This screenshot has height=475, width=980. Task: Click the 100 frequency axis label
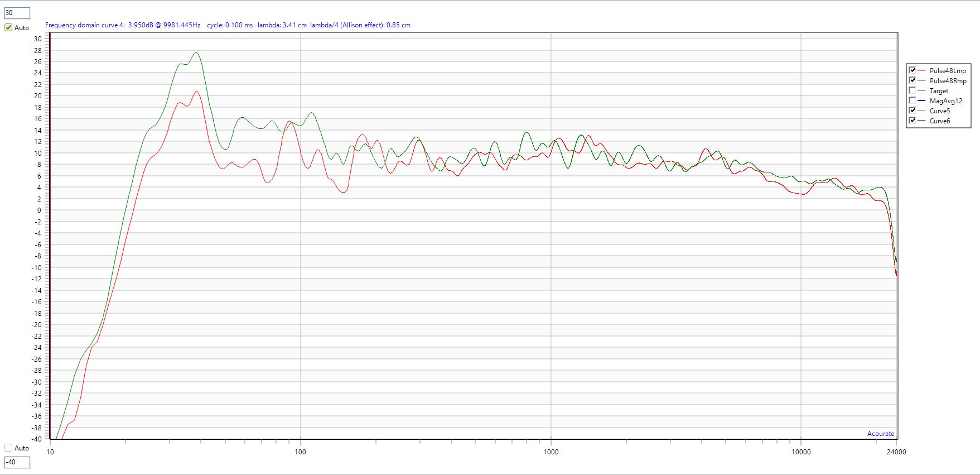click(x=300, y=452)
